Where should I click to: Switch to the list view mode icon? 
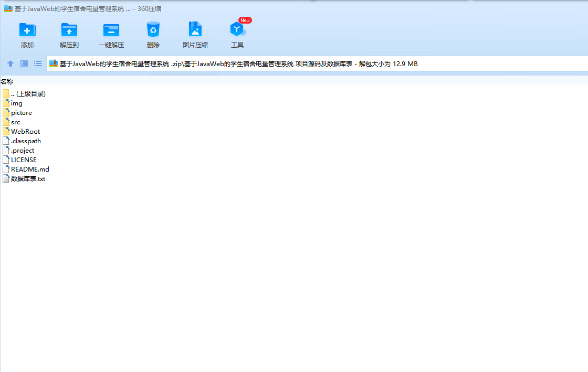coord(38,63)
